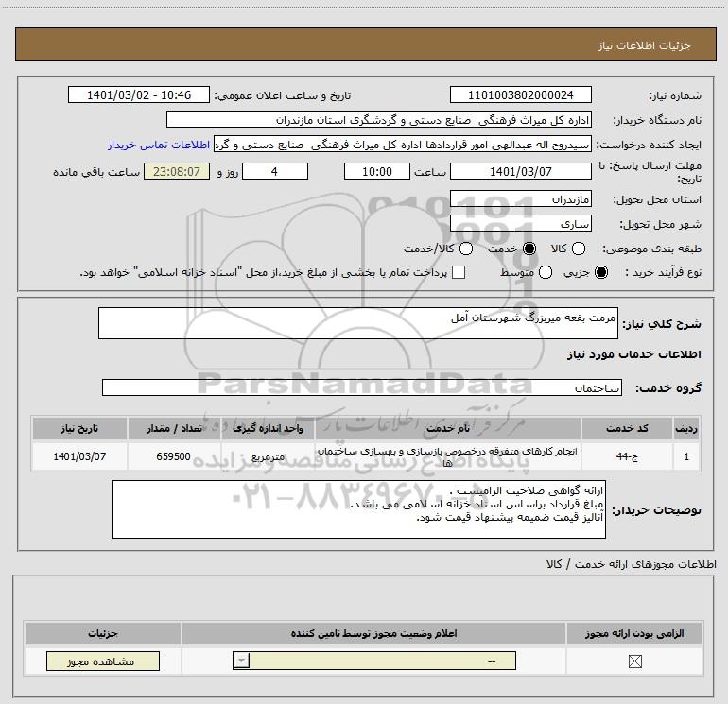This screenshot has width=728, height=704.
Task: Open the permit status dropdown
Action: 374,661
